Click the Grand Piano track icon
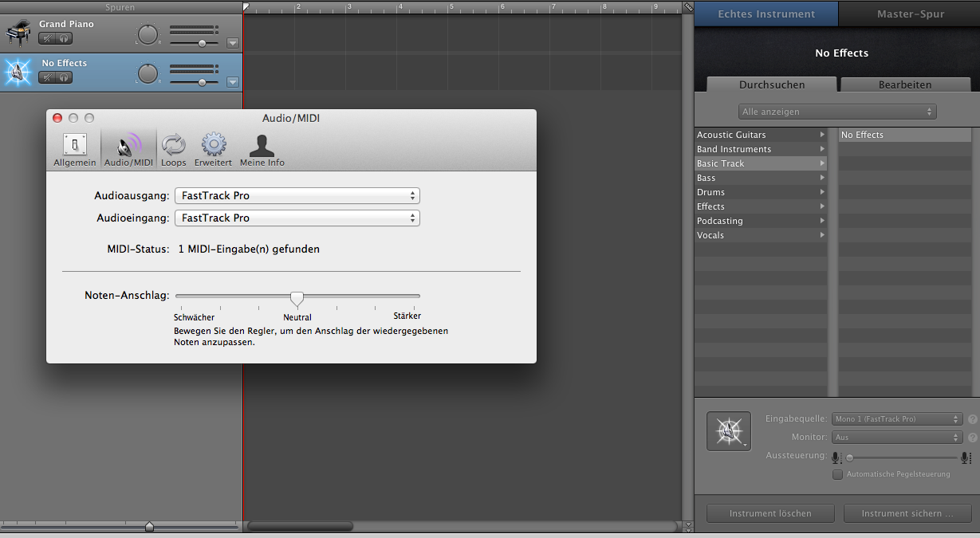Screen dimensions: 980x538 [18, 34]
